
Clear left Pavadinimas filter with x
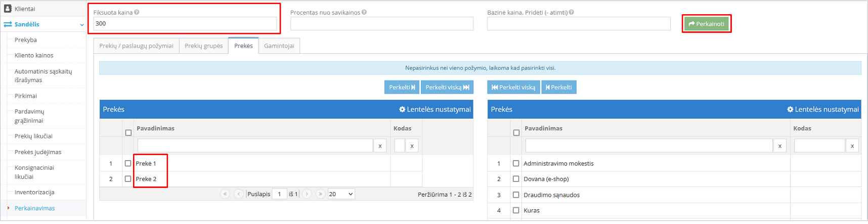click(x=380, y=146)
